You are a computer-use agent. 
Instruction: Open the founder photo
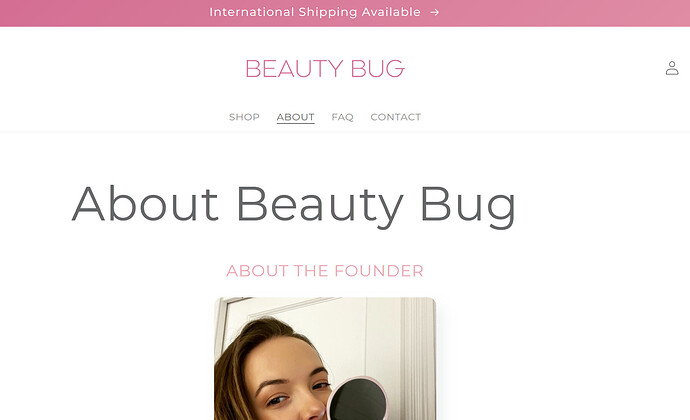[325, 359]
